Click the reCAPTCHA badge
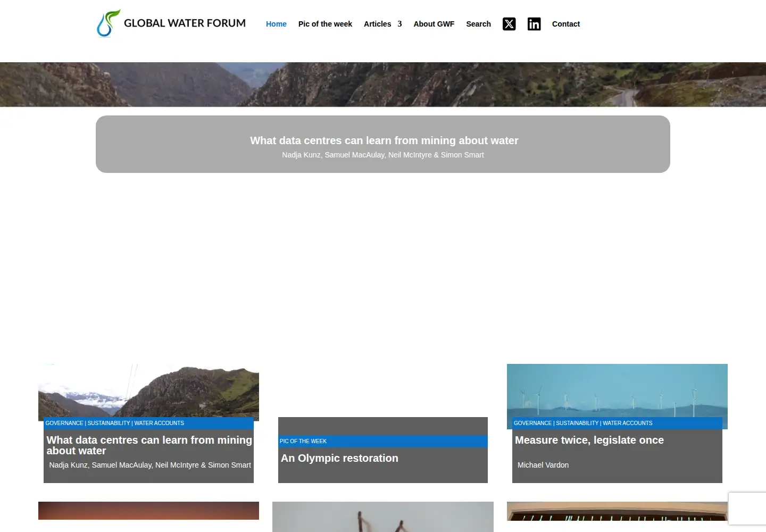 click(747, 509)
